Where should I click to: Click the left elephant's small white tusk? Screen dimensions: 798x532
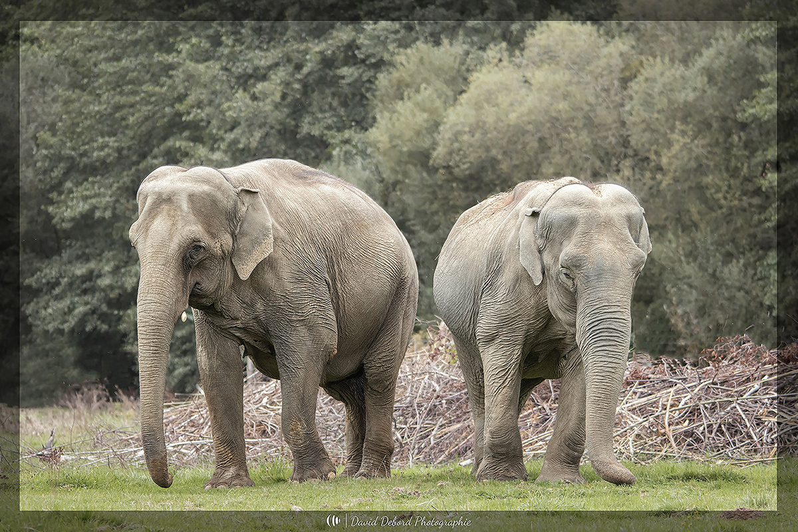[x=184, y=316]
